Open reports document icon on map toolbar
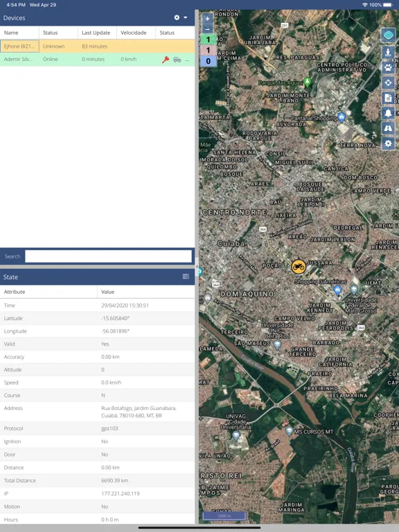The width and height of the screenshot is (399, 532). pyautogui.click(x=388, y=98)
